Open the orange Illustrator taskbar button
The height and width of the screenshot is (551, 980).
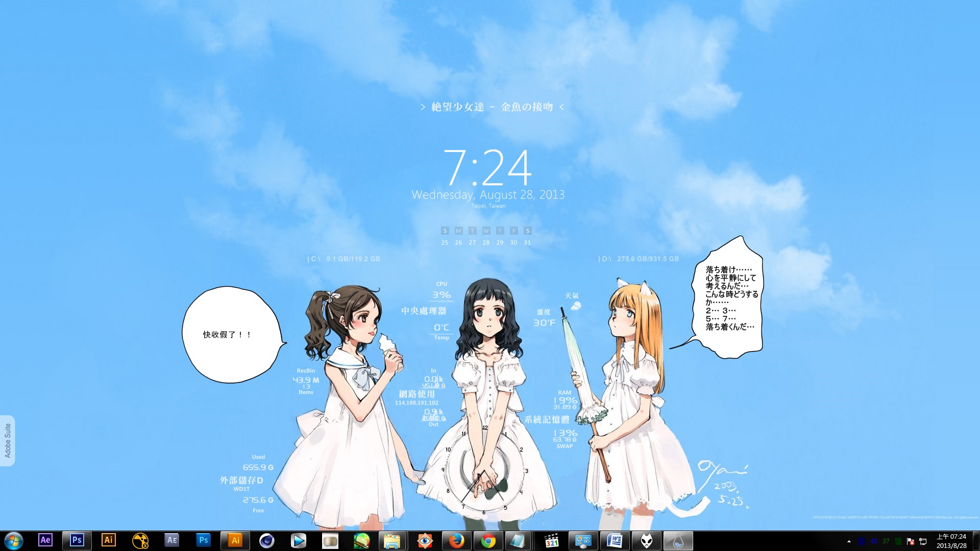tap(235, 540)
